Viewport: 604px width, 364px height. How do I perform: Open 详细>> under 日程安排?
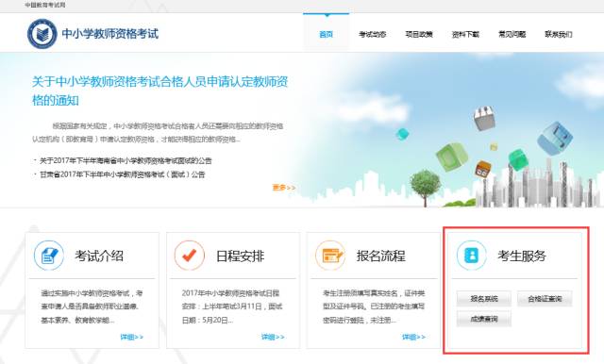pyautogui.click(x=273, y=337)
